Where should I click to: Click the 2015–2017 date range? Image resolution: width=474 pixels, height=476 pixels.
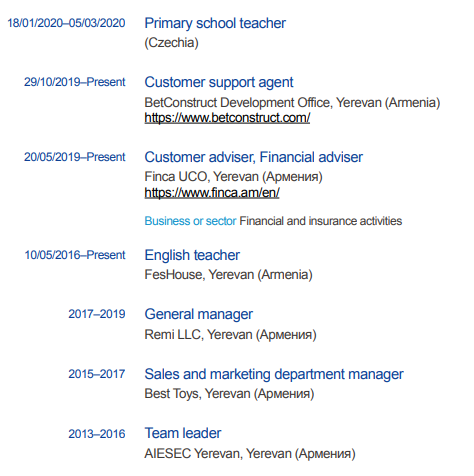click(97, 374)
